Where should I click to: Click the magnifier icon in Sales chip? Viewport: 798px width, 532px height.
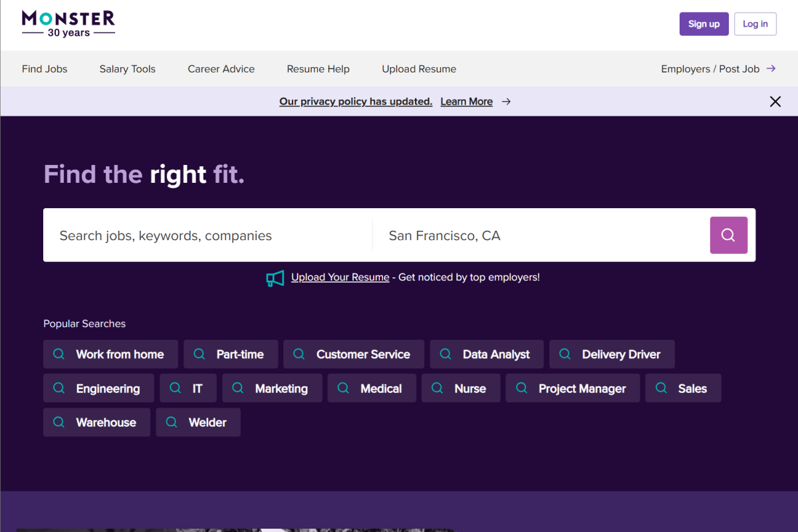661,388
